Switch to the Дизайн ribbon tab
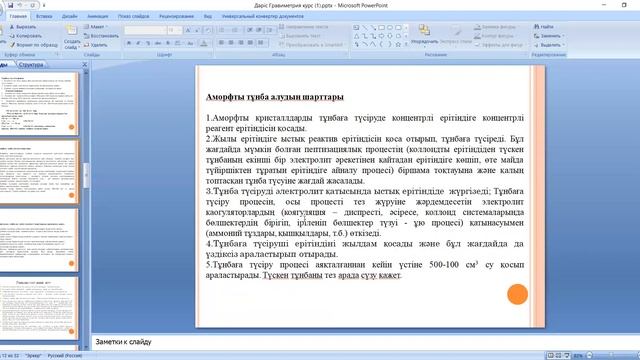 click(x=69, y=16)
